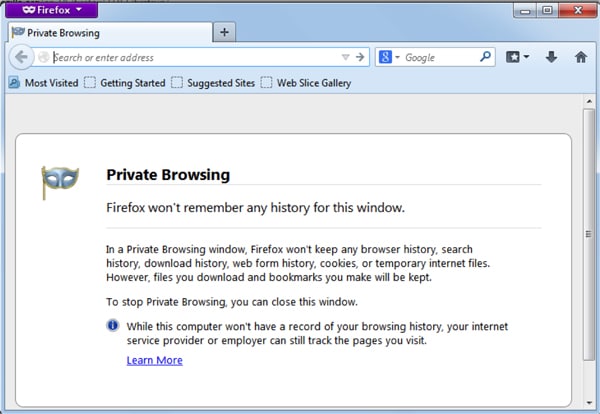Click the search magnifier icon
Image resolution: width=600 pixels, height=414 pixels.
486,57
